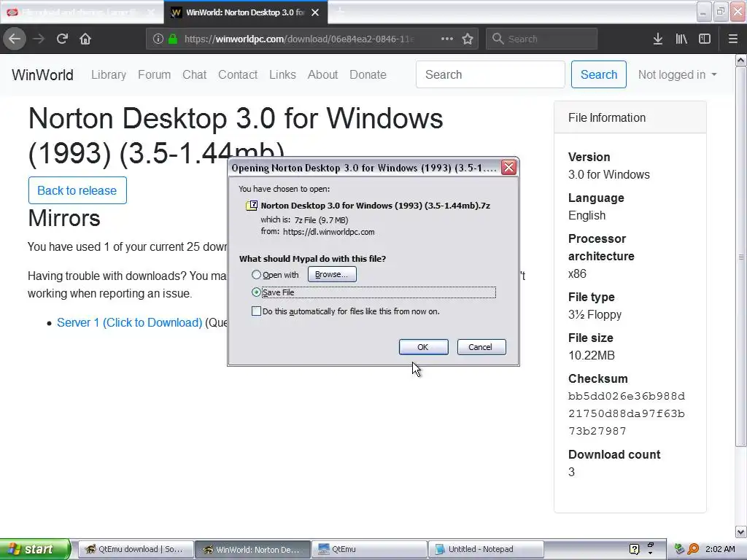Open the downloads arrow panel

pos(658,39)
